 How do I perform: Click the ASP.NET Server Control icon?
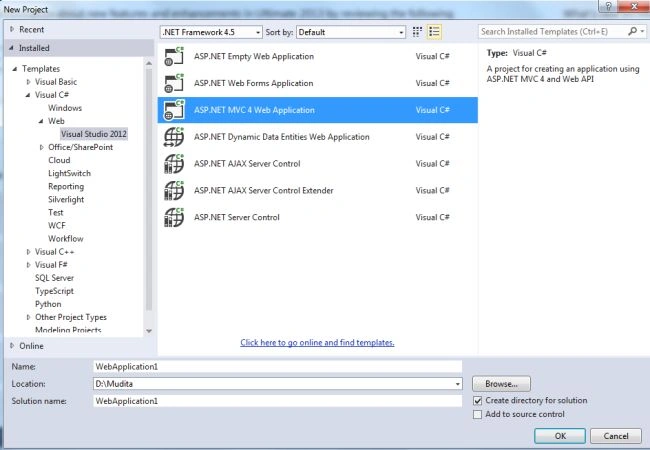coord(174,217)
